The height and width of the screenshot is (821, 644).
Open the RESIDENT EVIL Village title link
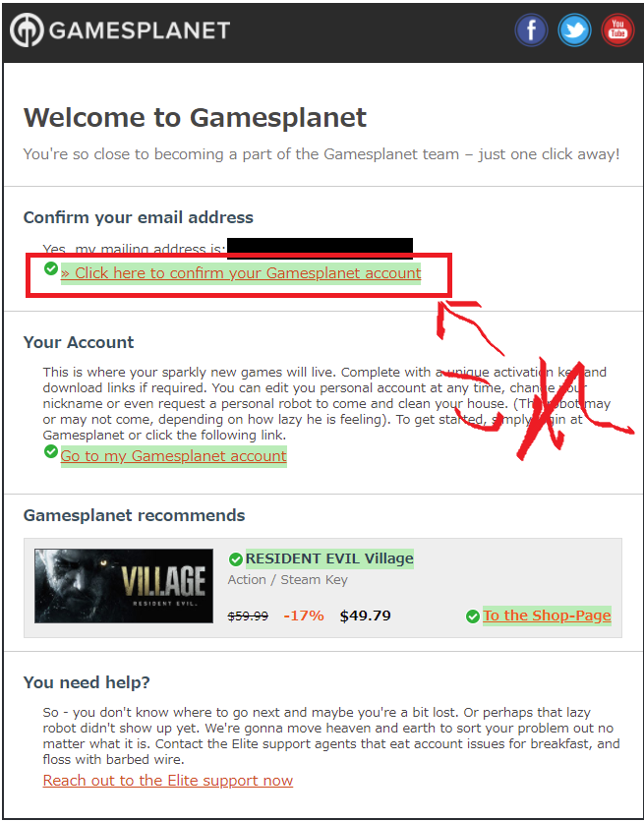click(329, 558)
